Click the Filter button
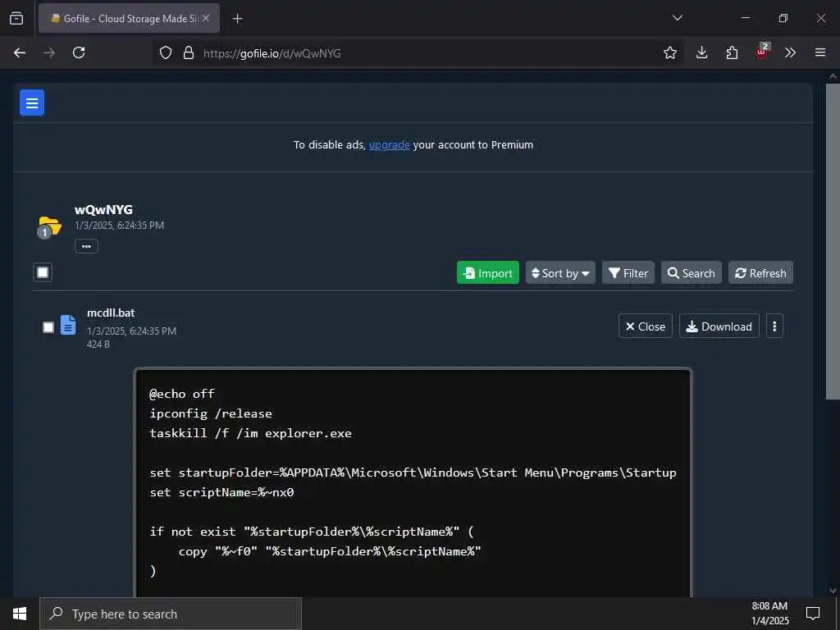The image size is (840, 630). click(628, 273)
